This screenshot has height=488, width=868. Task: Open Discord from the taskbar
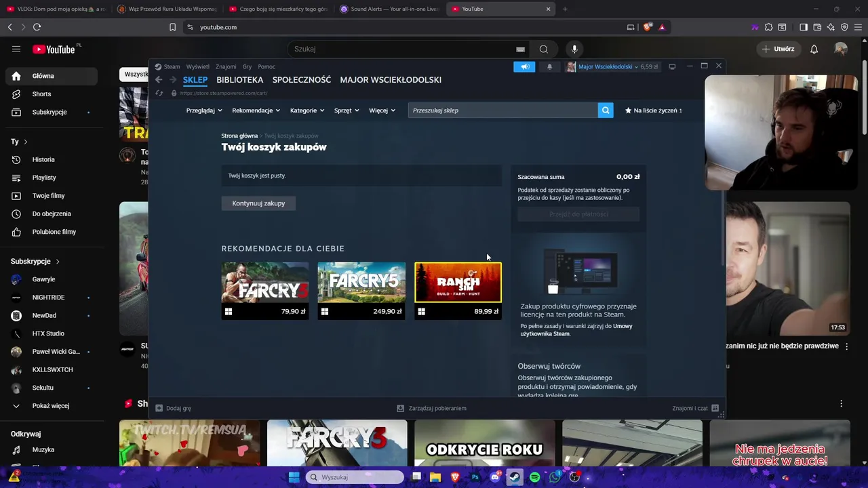coord(494,477)
